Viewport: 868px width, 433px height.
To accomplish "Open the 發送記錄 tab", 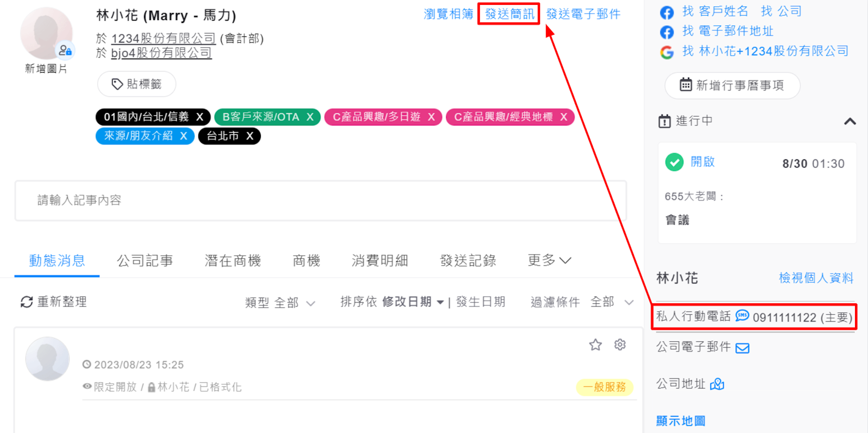I will click(x=468, y=260).
